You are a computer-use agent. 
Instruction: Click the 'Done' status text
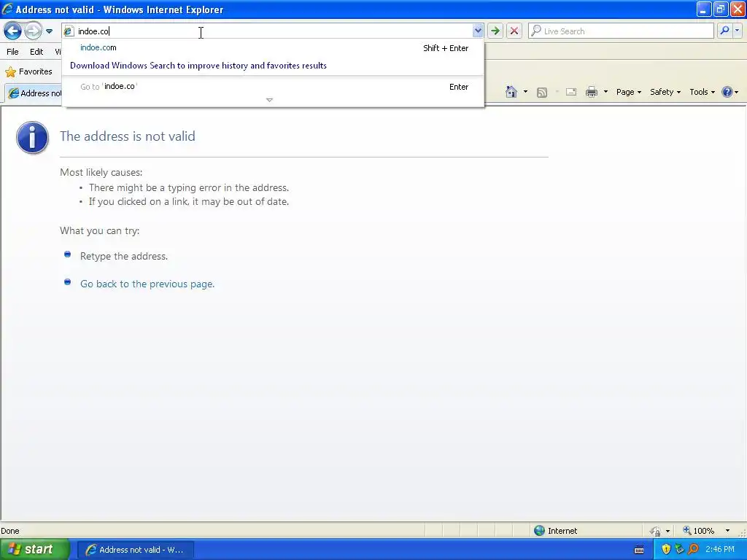(10, 531)
